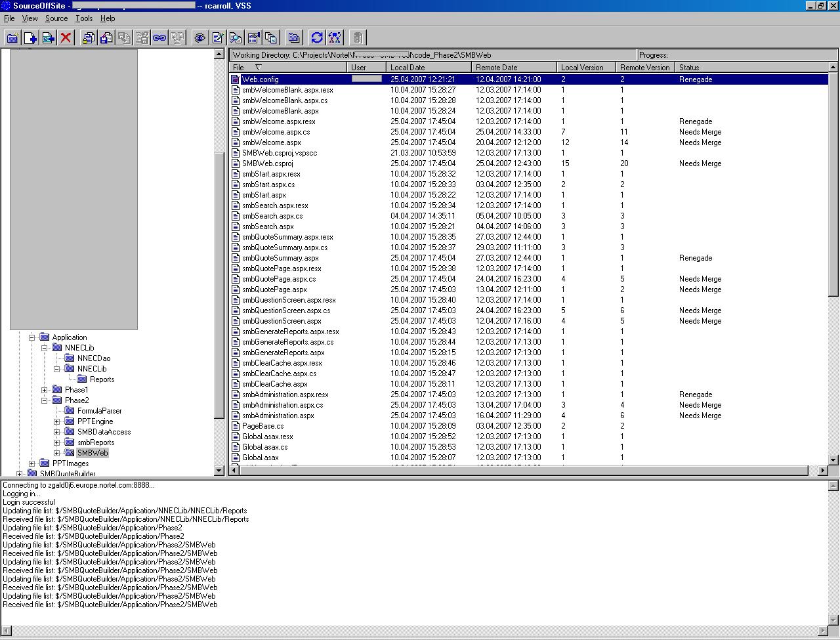The height and width of the screenshot is (640, 840).
Task: Collapse the NNECLib node that contains Reports
Action: coord(56,369)
